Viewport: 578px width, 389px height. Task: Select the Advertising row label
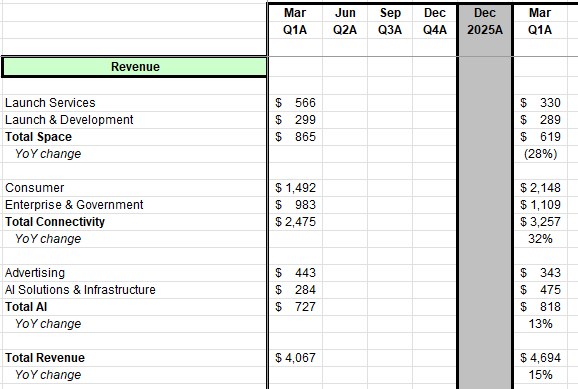(x=35, y=272)
